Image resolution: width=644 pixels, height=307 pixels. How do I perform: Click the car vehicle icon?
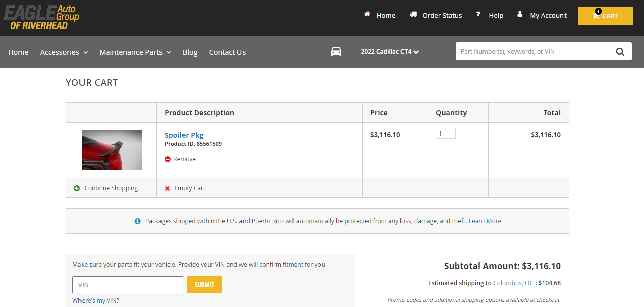tap(336, 52)
